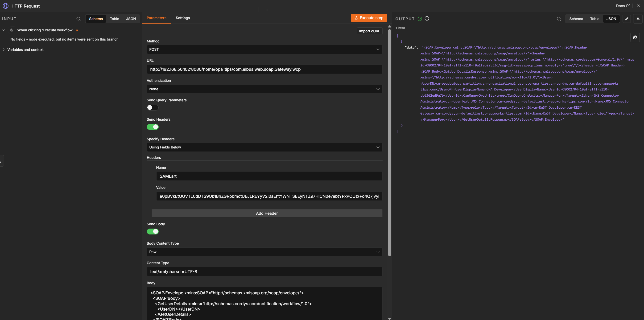Click into the SOAP Body text area

coord(264,304)
